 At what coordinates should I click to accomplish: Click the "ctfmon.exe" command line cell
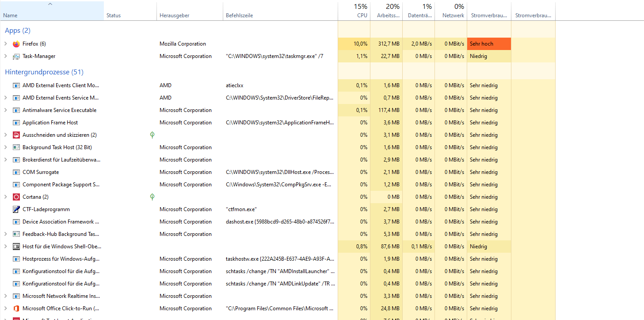click(241, 209)
